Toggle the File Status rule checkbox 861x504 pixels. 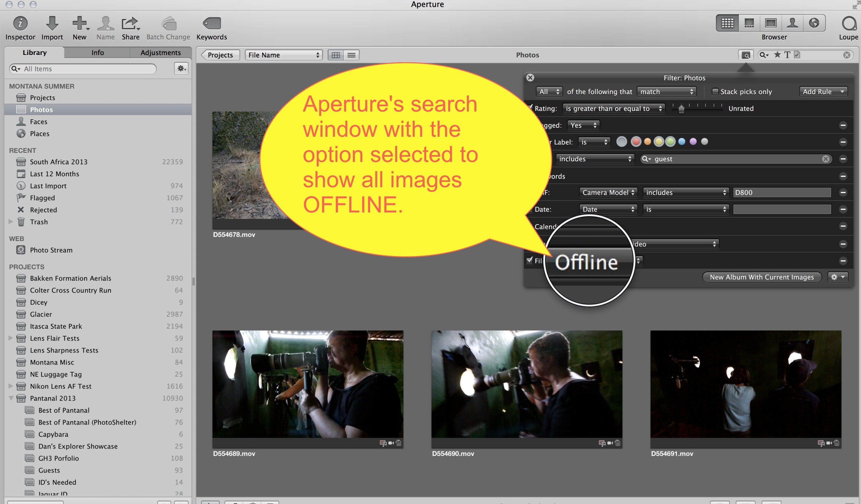[529, 260]
